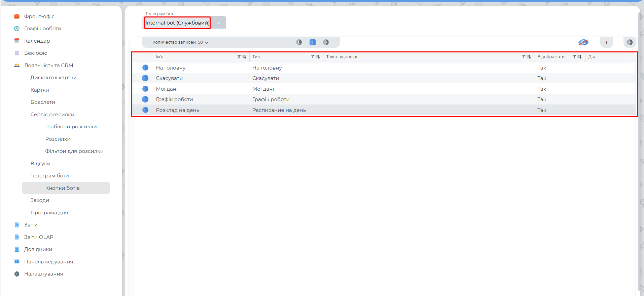Click page number 1 in pagination
The height and width of the screenshot is (296, 644).
point(312,42)
